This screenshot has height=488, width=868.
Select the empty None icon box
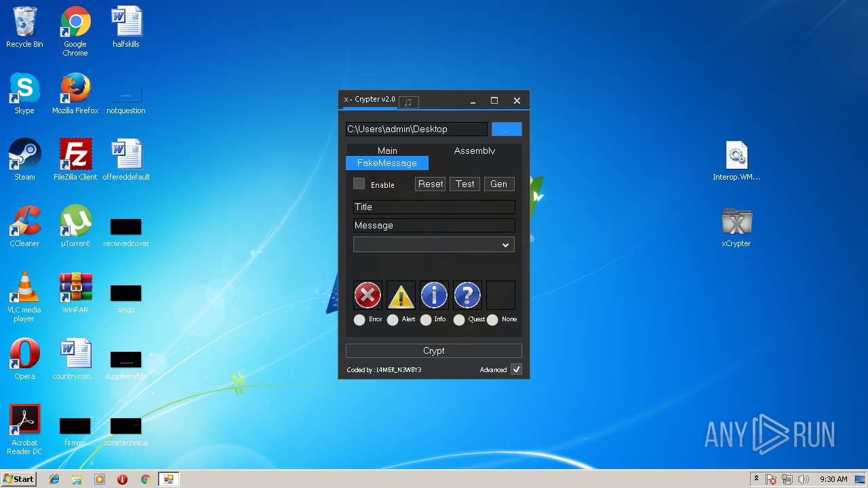click(x=500, y=296)
